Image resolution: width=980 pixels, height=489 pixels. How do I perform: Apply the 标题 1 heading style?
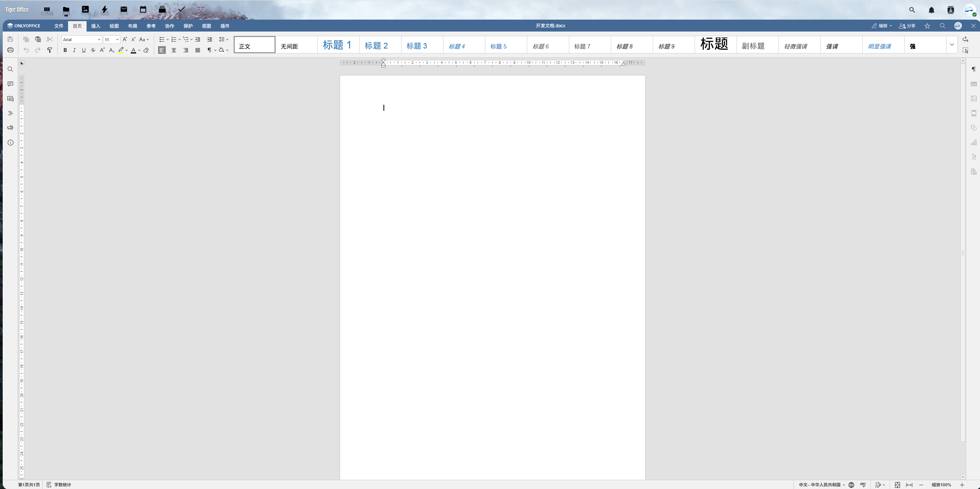click(337, 45)
